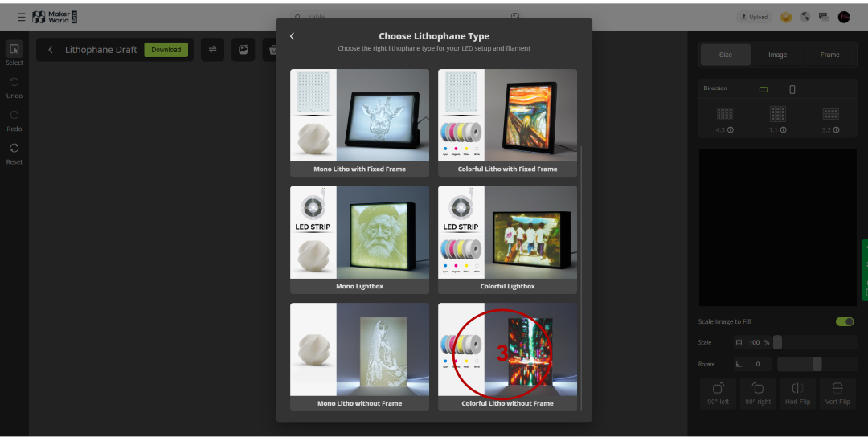Rotate image 90° left
868x437 pixels.
[x=718, y=389]
